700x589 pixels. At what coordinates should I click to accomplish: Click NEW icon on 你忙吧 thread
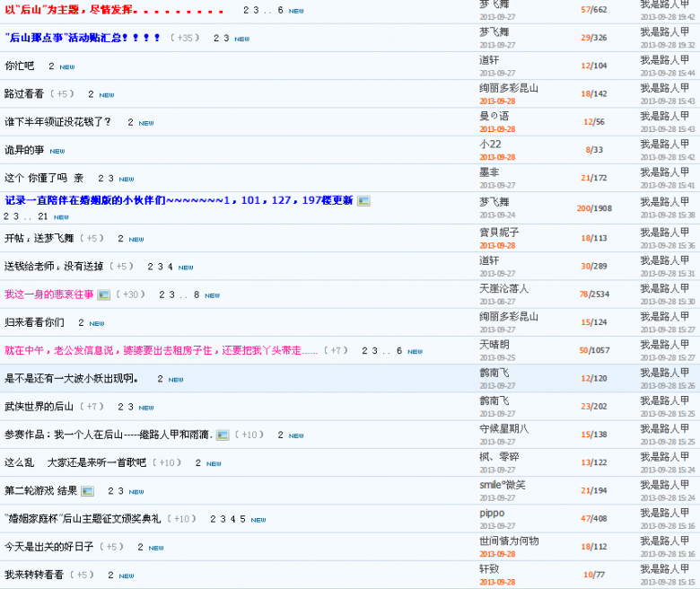(x=67, y=66)
